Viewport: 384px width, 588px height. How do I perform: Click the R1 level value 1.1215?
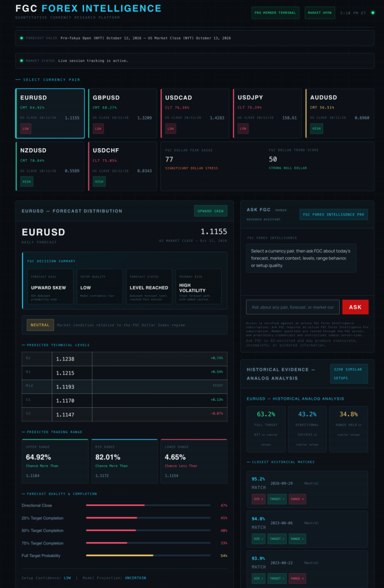(66, 373)
